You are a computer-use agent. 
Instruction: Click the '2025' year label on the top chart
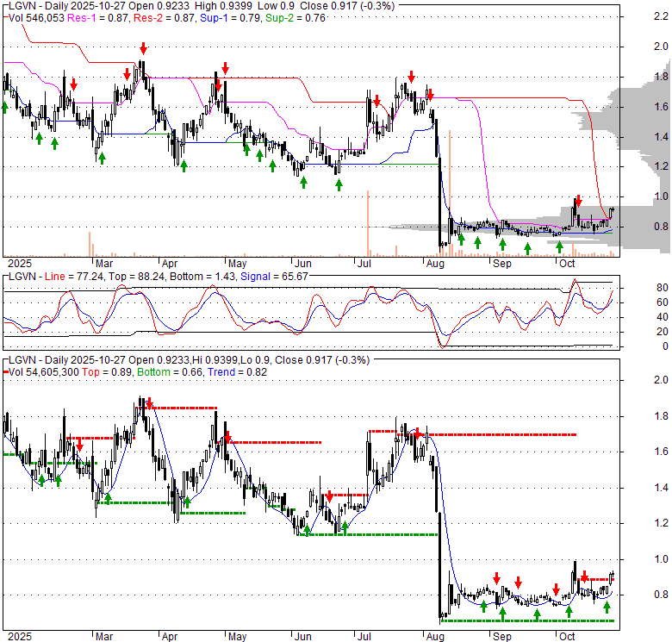[20, 264]
